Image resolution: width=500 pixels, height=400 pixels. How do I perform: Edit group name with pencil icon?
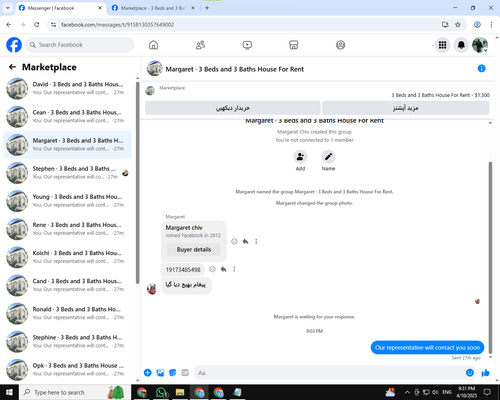328,157
